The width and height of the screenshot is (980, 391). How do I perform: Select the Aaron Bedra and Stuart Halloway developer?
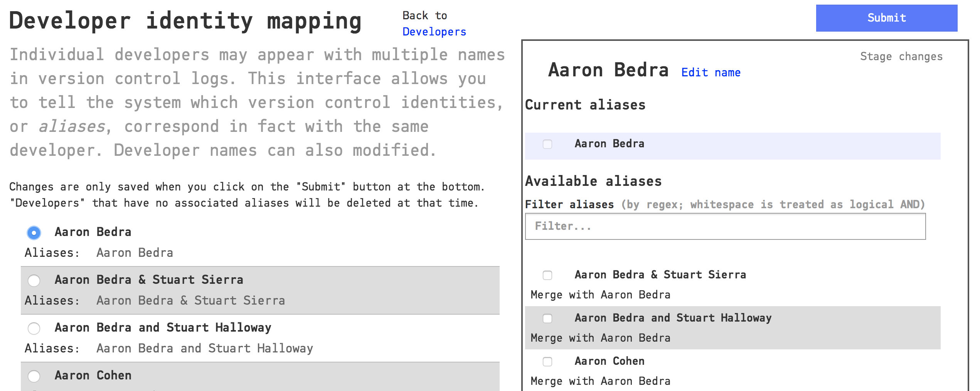pos(34,329)
